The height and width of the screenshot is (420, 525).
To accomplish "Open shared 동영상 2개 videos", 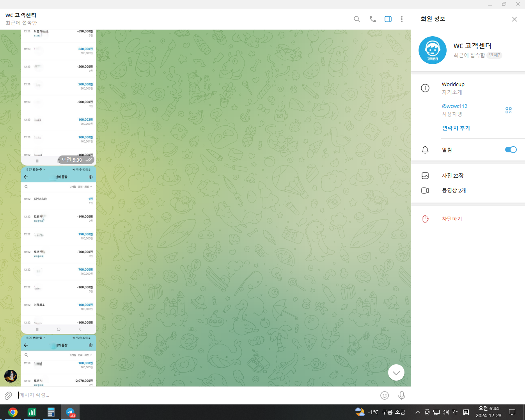I will [x=454, y=191].
